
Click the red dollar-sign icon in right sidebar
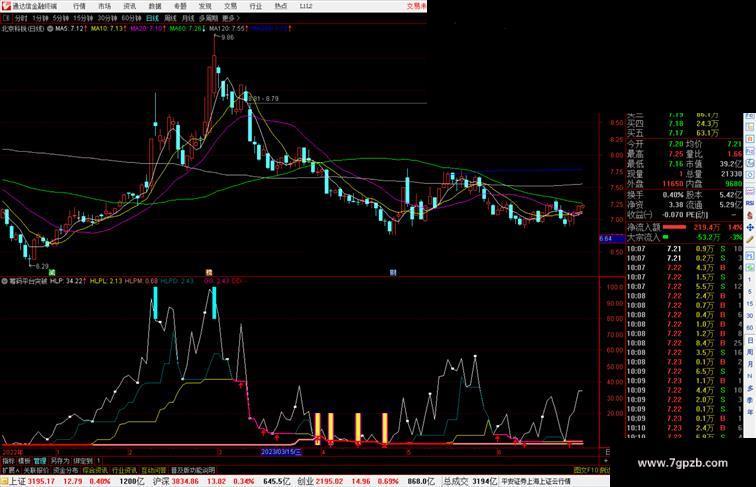click(750, 215)
